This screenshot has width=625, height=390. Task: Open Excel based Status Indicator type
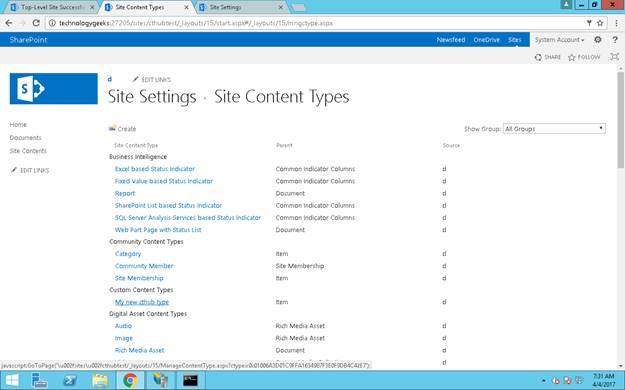click(x=155, y=169)
